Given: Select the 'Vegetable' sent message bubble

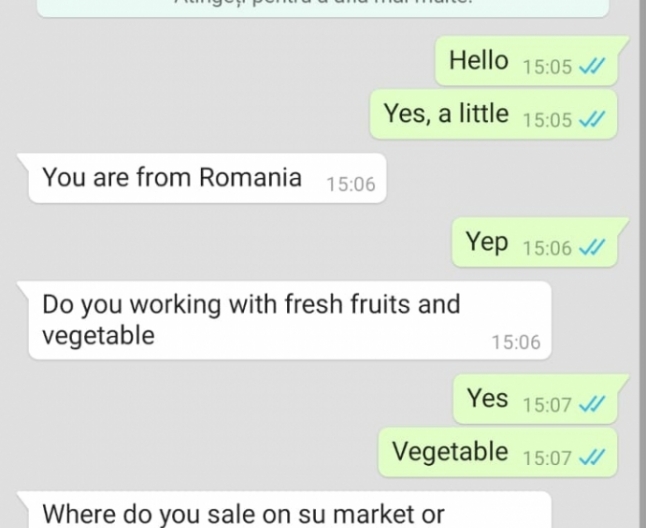Looking at the screenshot, I should click(498, 452).
